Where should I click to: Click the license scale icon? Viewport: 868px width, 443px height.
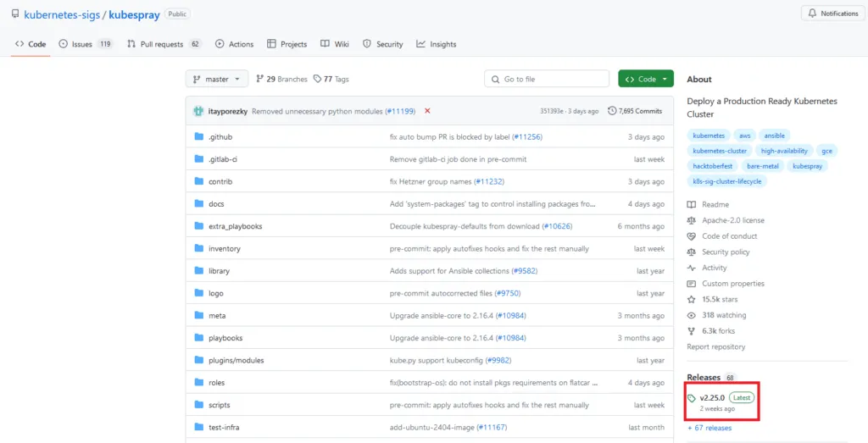[x=691, y=220]
